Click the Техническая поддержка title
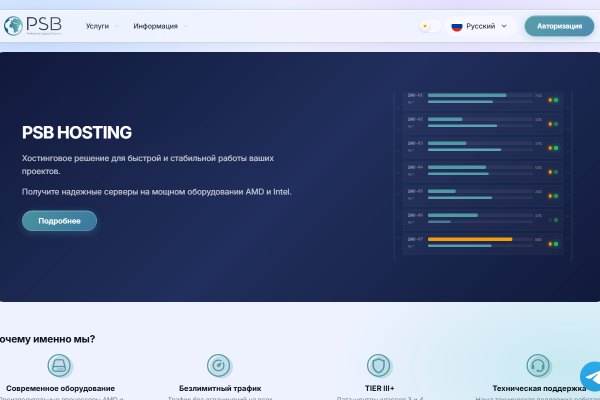Screen dimensions: 600x400 539,388
